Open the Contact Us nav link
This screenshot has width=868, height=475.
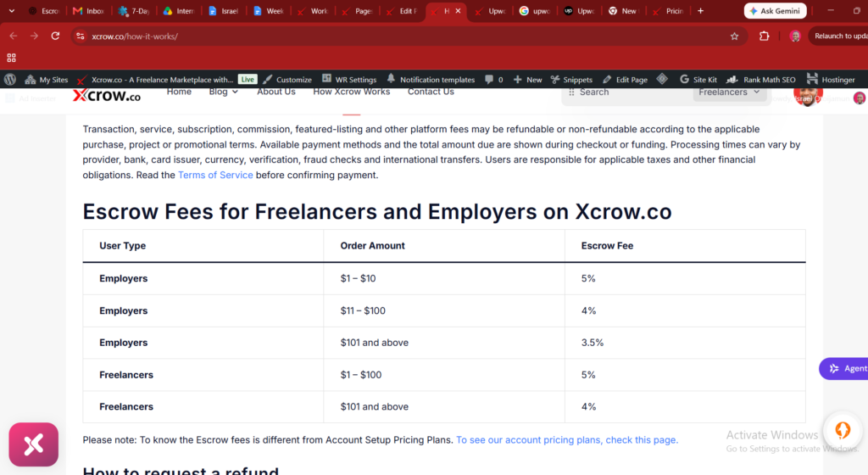431,92
